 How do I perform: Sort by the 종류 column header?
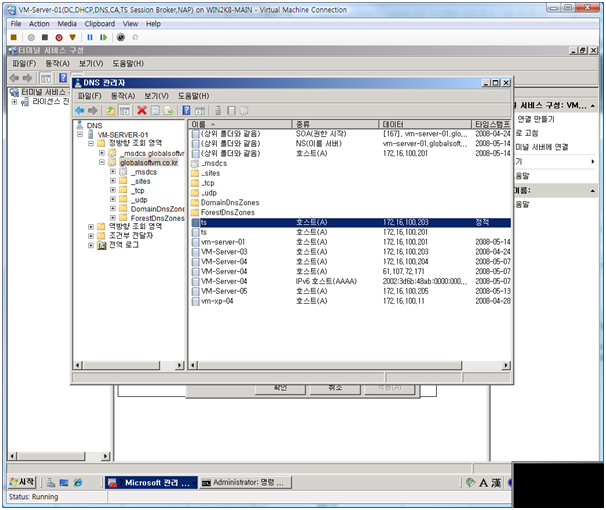pos(335,124)
